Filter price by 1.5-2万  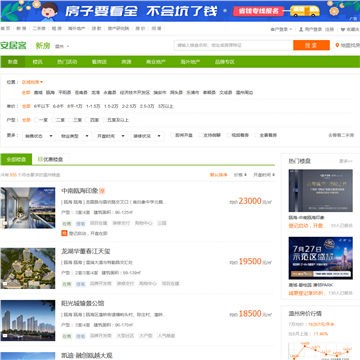111,106
